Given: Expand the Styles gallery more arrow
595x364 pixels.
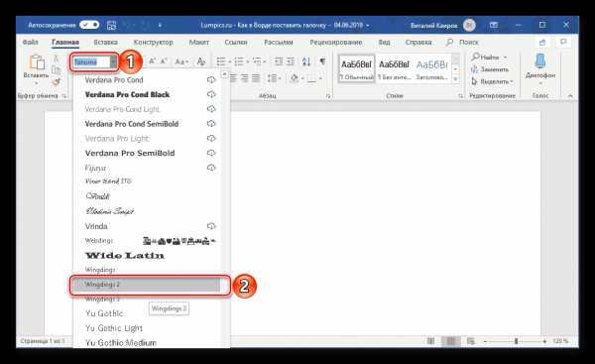Looking at the screenshot, I should [456, 79].
